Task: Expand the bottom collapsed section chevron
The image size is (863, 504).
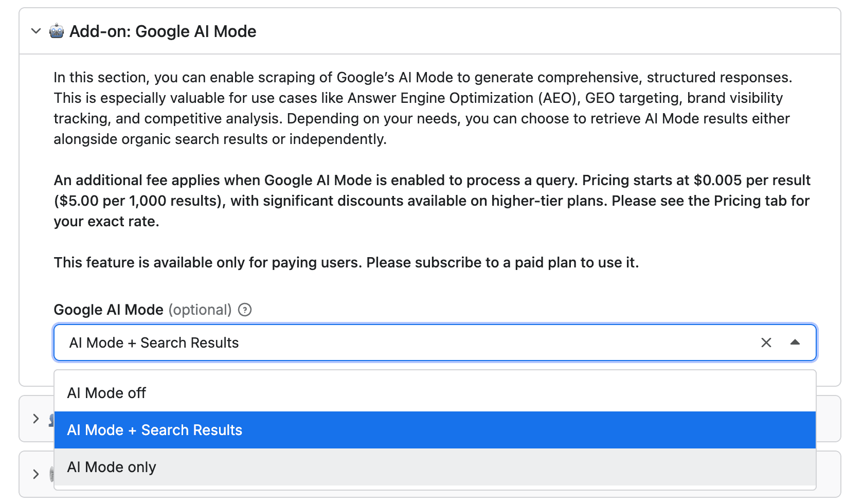Action: coord(36,474)
